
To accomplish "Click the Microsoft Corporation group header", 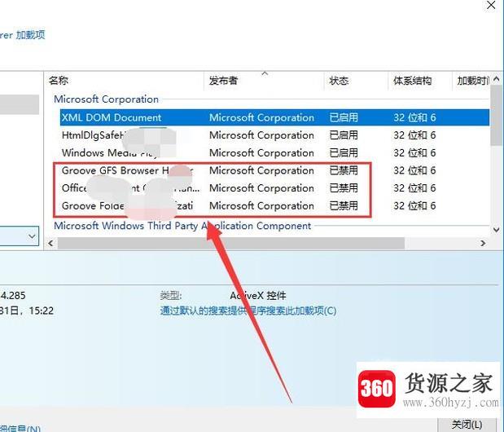I will click(x=106, y=99).
